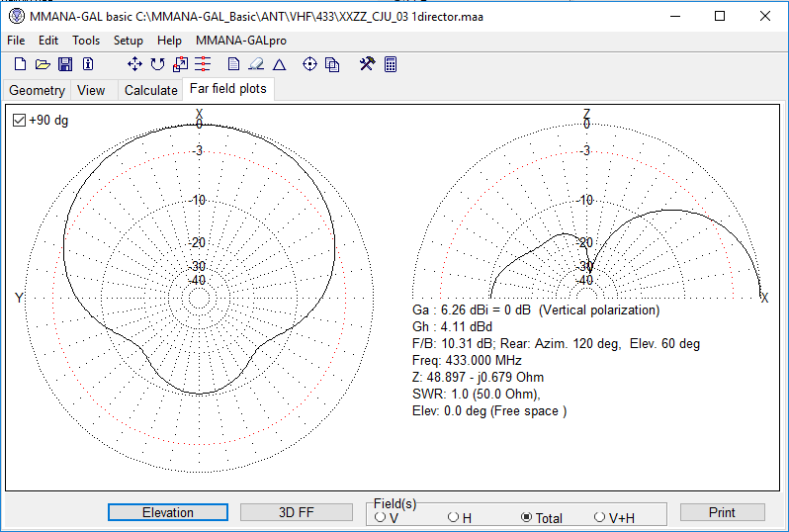Click the move (four-arrow) toolbar icon
789x532 pixels.
click(135, 64)
